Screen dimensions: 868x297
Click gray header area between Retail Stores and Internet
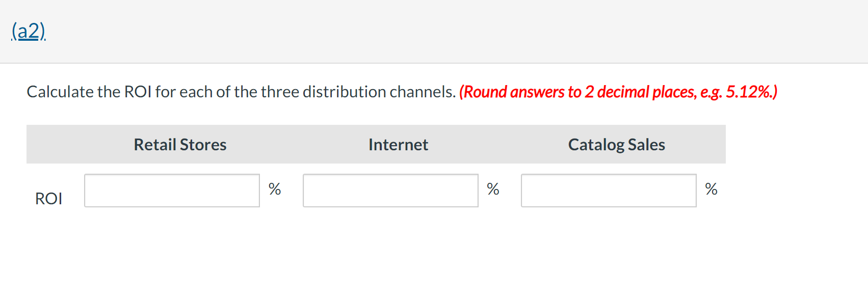pos(297,144)
